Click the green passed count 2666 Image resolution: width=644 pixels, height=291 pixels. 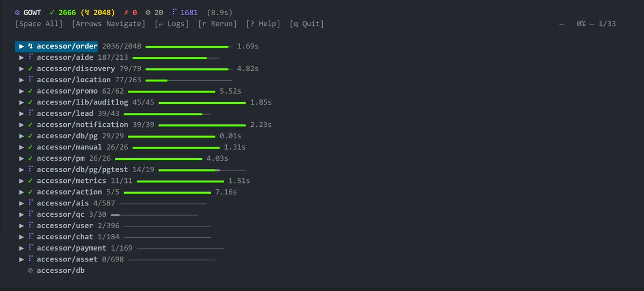[67, 13]
